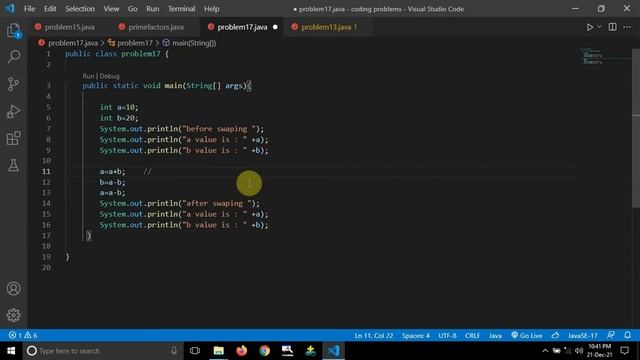Open the Go menu
The width and height of the screenshot is (640, 360).
pos(133,9)
